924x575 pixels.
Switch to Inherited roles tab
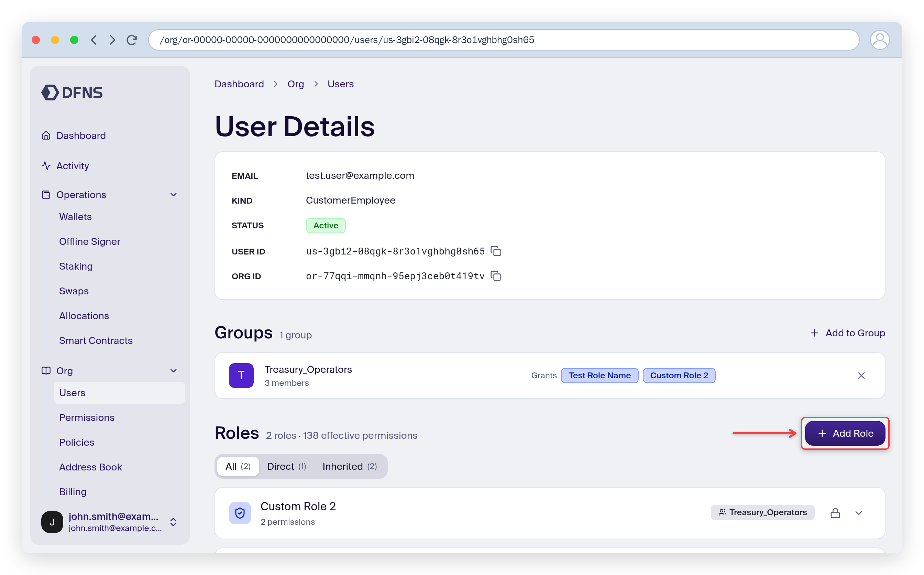(x=350, y=466)
